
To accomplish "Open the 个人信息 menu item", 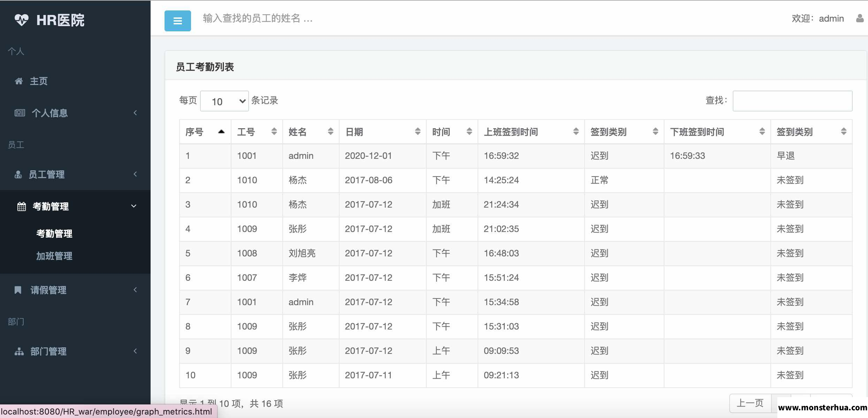I will click(x=75, y=113).
